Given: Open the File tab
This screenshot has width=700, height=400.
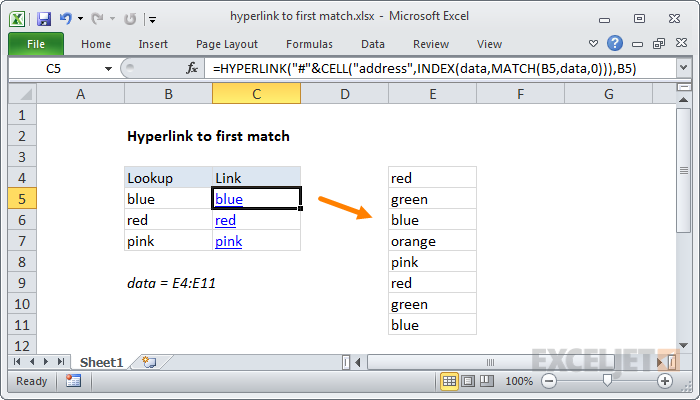Looking at the screenshot, I should pos(36,44).
